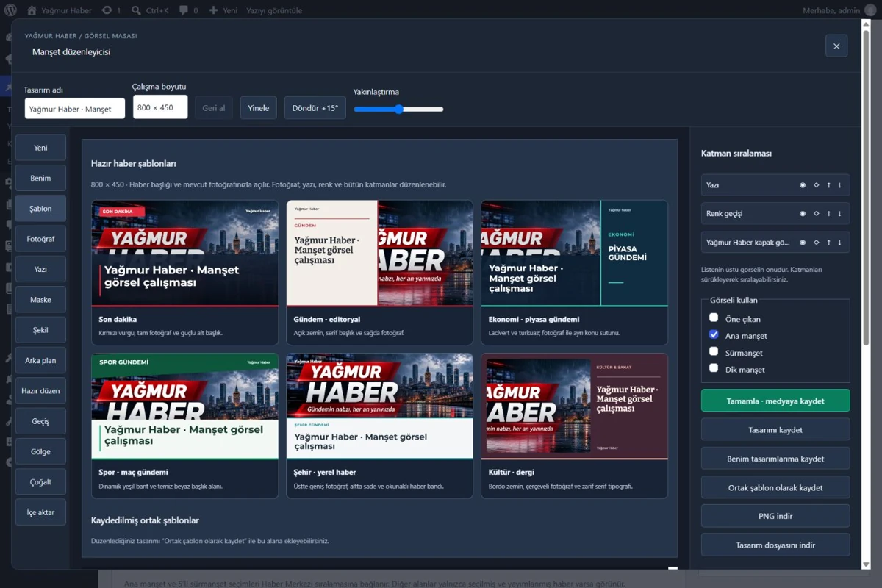Image resolution: width=882 pixels, height=588 pixels.
Task: Choose the Kültür · dergi template thumbnail
Action: point(575,406)
